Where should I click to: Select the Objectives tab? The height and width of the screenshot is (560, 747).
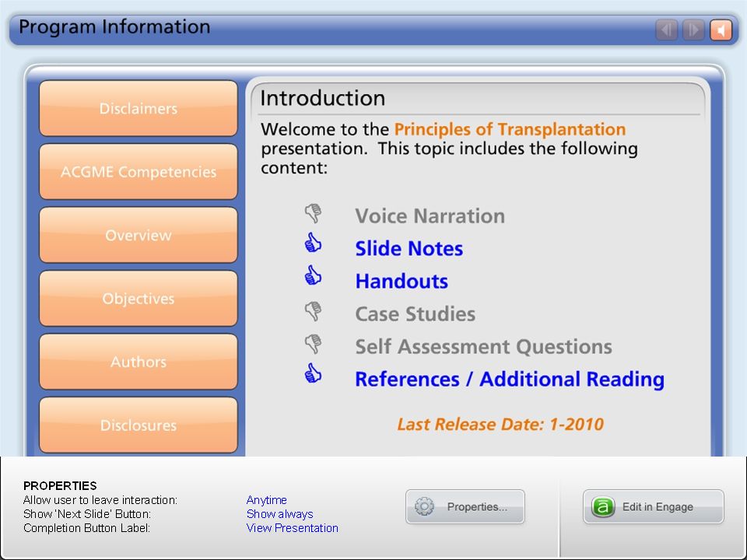coord(139,298)
